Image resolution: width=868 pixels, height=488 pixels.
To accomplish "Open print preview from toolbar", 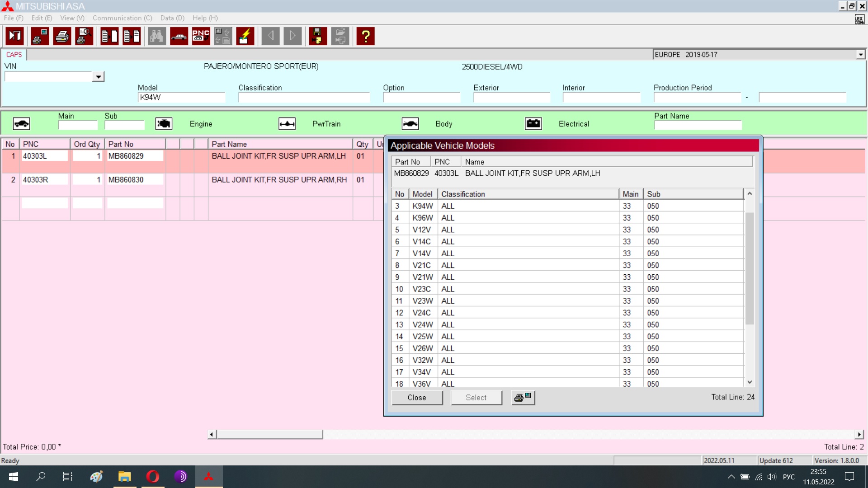I will [84, 36].
